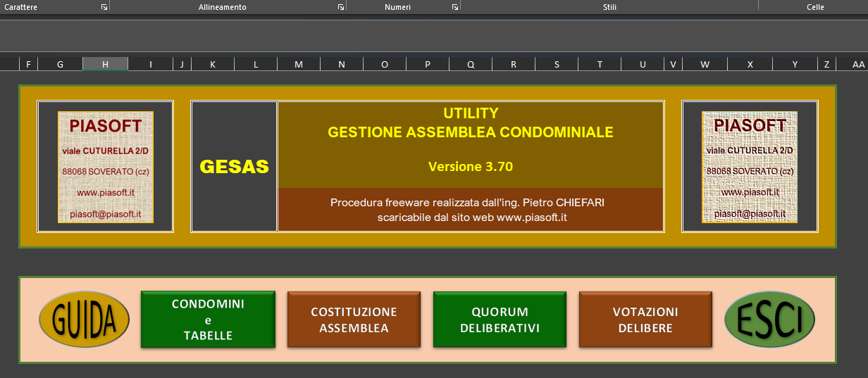Image resolution: width=868 pixels, height=378 pixels.
Task: Select column Z header
Action: tap(826, 64)
